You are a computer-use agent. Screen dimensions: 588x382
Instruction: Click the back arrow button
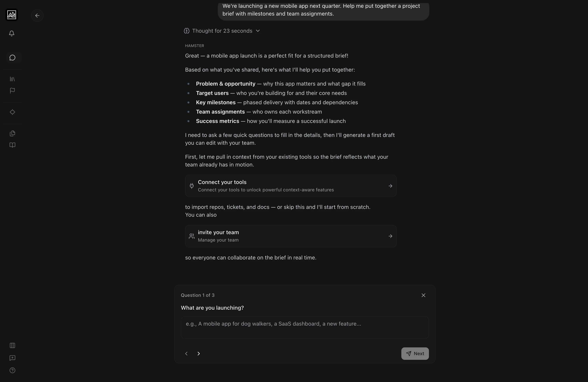(37, 16)
